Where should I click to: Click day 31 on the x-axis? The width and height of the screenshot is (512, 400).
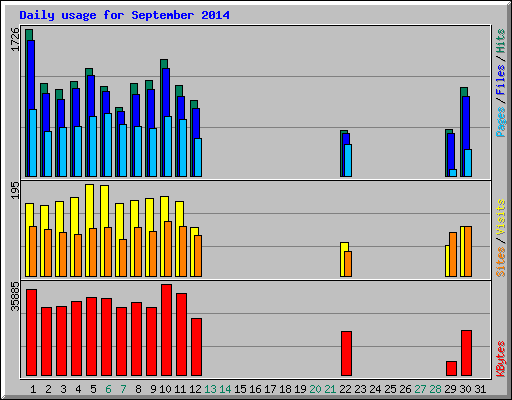pos(480,389)
